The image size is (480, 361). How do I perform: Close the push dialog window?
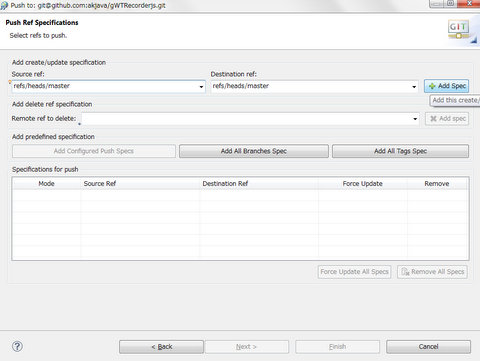click(470, 3)
